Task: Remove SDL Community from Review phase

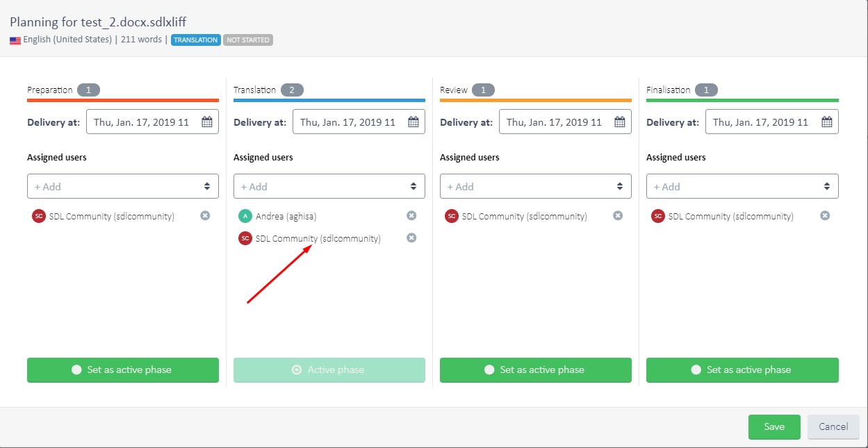Action: [x=618, y=215]
